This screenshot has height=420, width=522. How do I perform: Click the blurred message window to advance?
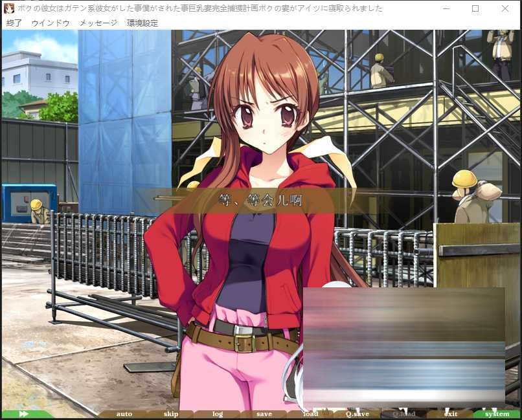click(x=402, y=343)
